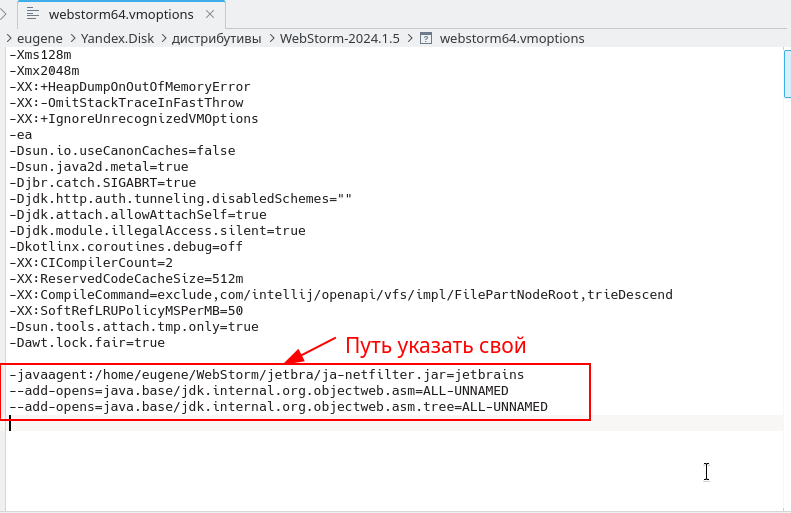Click the -Djdk.attach.allowAttachSelf=true line
Screen dimensions: 791x513
(138, 214)
